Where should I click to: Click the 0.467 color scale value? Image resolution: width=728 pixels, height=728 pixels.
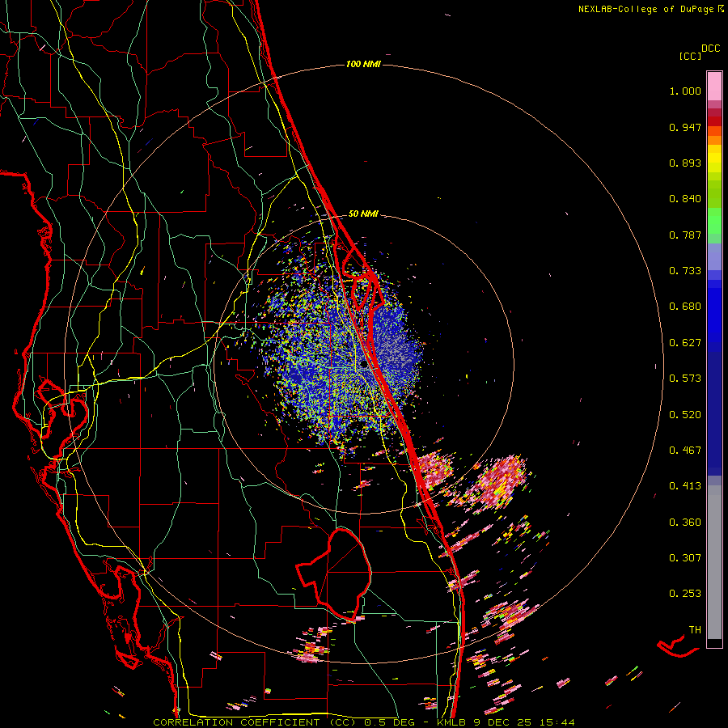685,451
